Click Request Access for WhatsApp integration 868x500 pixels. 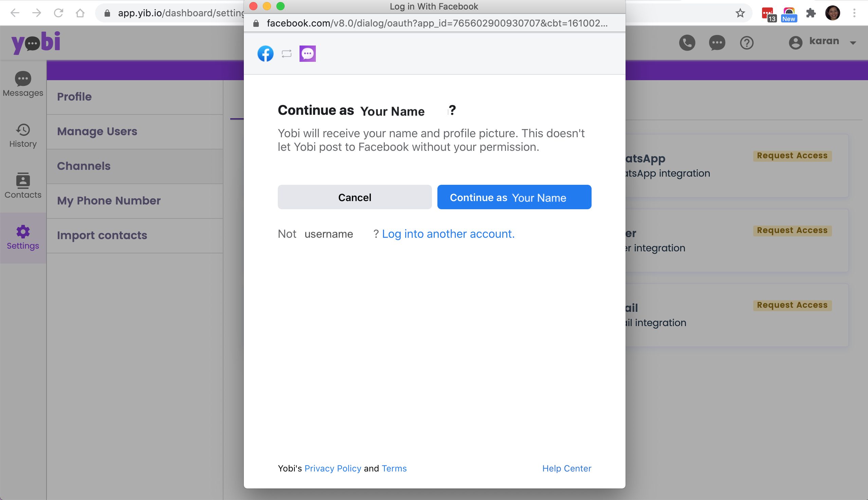point(792,156)
